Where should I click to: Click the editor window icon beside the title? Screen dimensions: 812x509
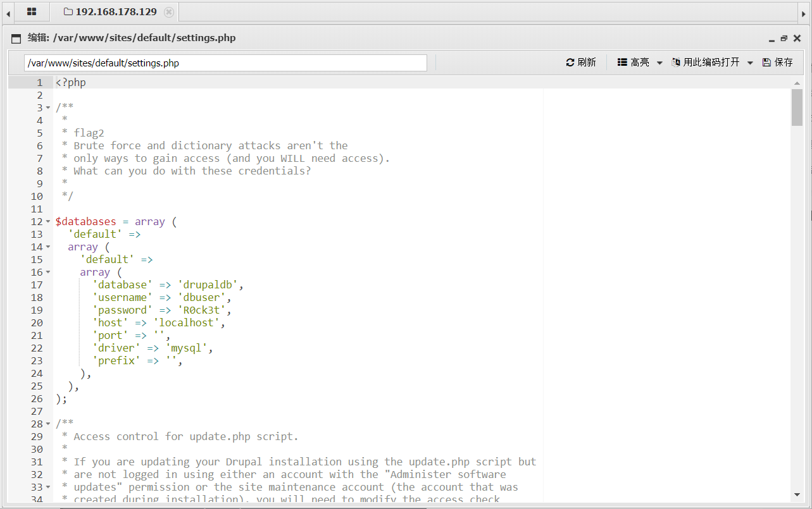16,38
